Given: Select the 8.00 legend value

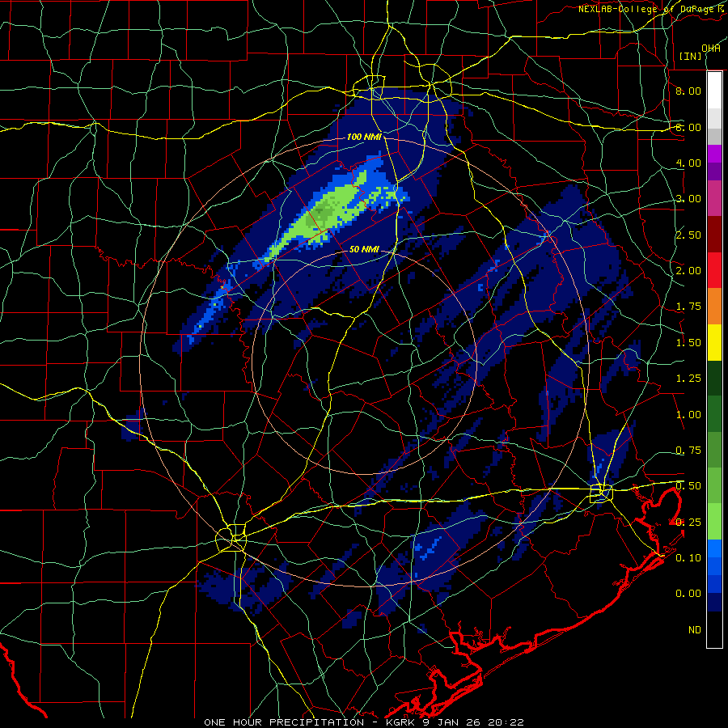Looking at the screenshot, I should pos(688,91).
